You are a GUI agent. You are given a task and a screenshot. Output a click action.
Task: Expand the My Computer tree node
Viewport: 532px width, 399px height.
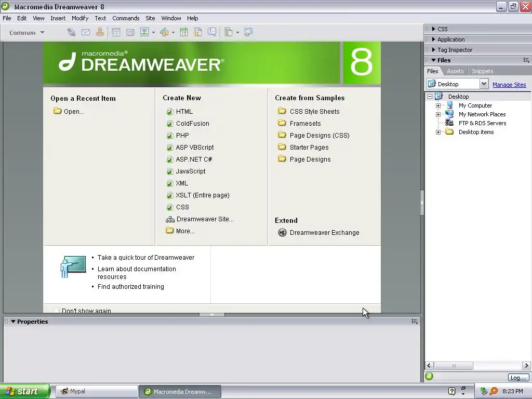coord(438,106)
